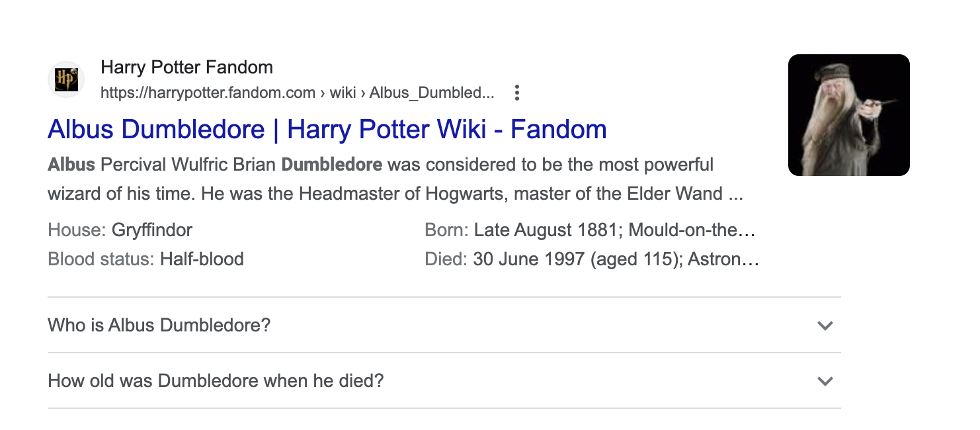Click the bold "Dumbledore" word in the snippet
Viewport: 980px width, 430px height.
(332, 164)
